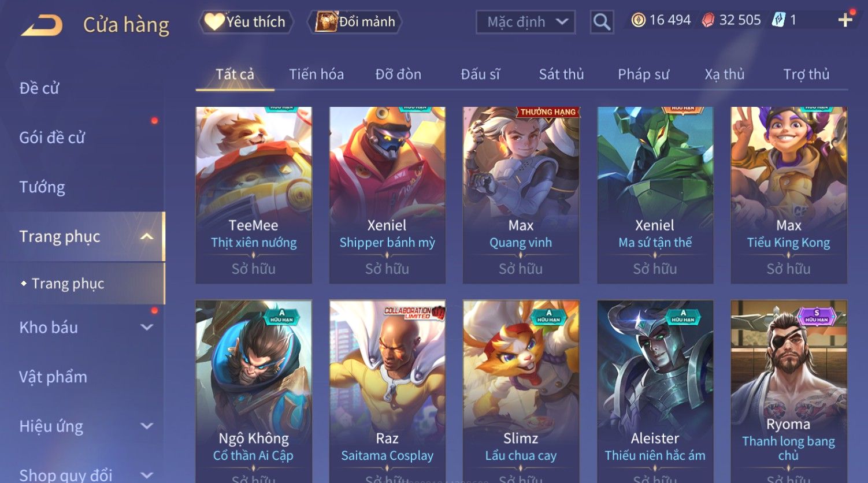This screenshot has height=483, width=868.
Task: Click the heart icon in Yêu thích
Action: pos(214,22)
